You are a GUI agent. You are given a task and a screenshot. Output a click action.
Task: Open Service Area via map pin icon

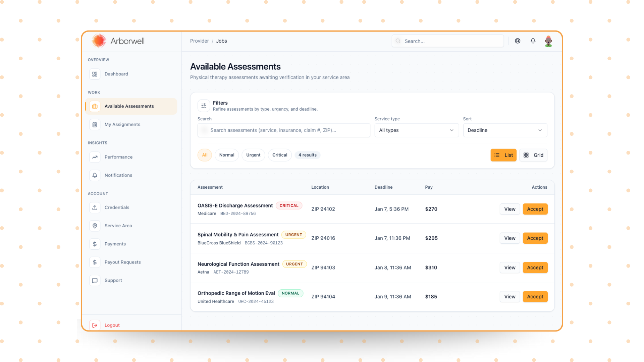click(x=95, y=226)
